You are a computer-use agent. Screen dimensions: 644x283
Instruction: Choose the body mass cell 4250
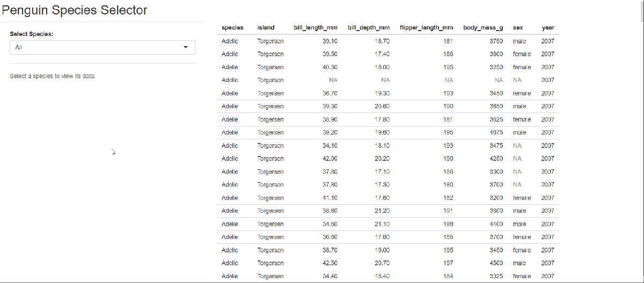click(x=496, y=159)
